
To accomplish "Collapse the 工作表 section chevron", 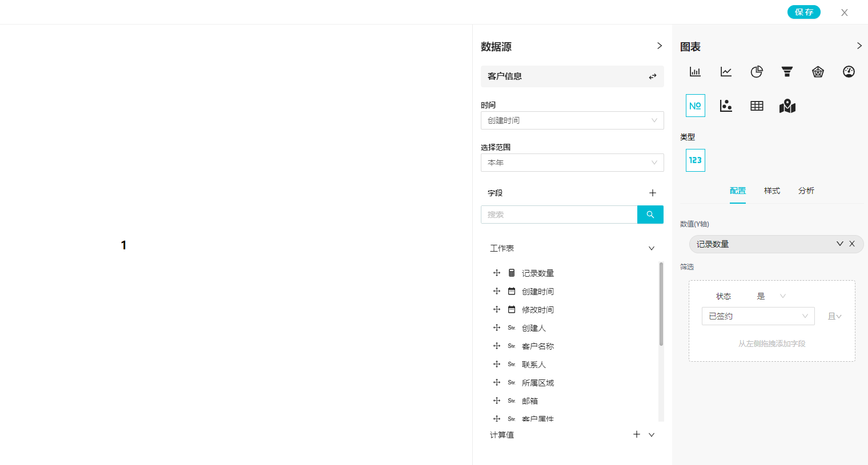I will click(652, 248).
